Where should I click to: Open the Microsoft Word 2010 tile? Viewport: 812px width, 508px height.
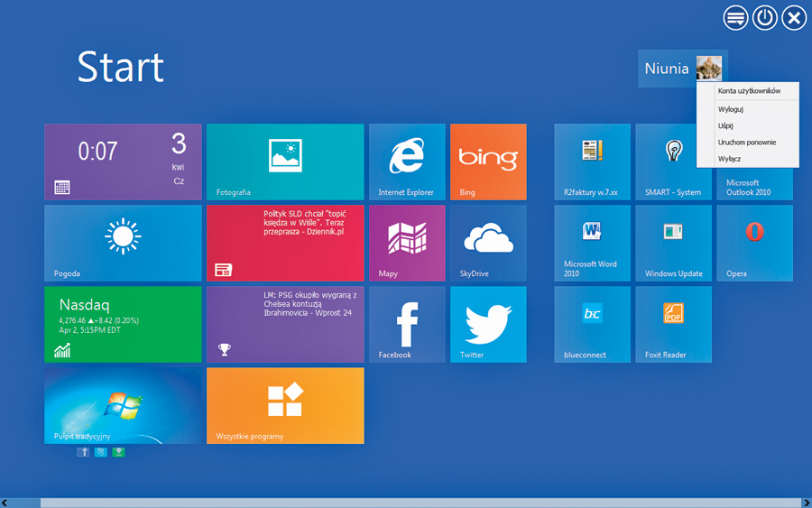[x=592, y=243]
